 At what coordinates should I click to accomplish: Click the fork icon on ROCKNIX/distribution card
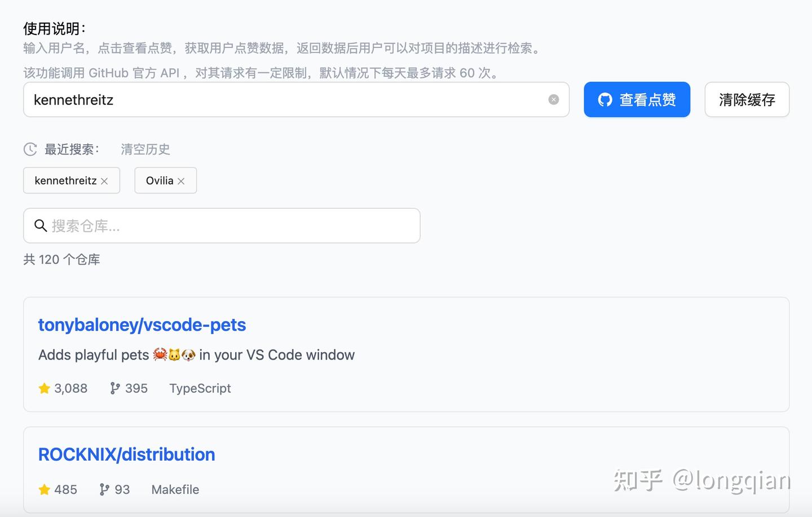104,489
